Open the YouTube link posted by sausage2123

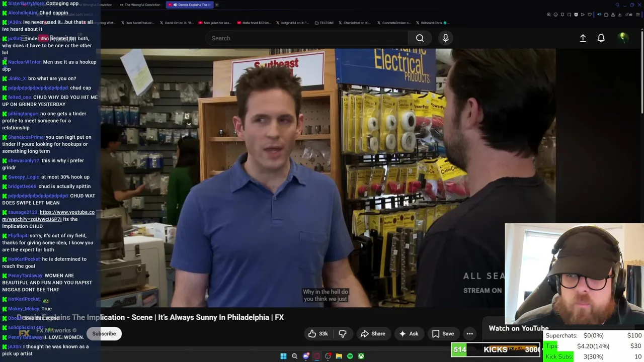[x=49, y=216]
